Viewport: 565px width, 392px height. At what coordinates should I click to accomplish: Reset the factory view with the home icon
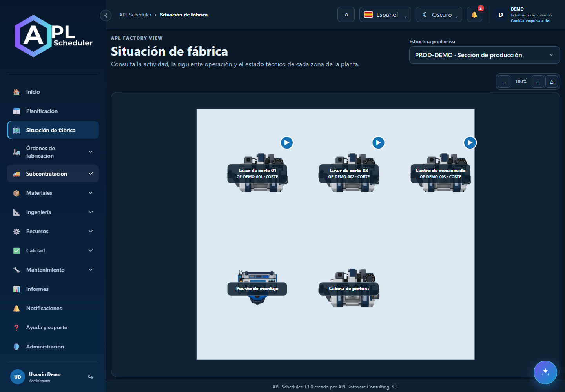pos(552,82)
